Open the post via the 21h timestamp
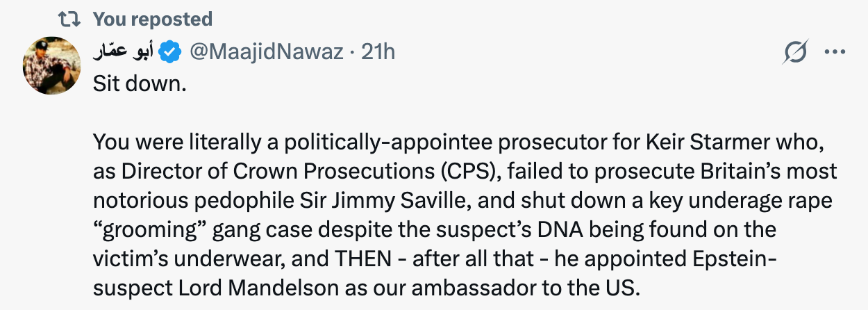 tap(378, 52)
